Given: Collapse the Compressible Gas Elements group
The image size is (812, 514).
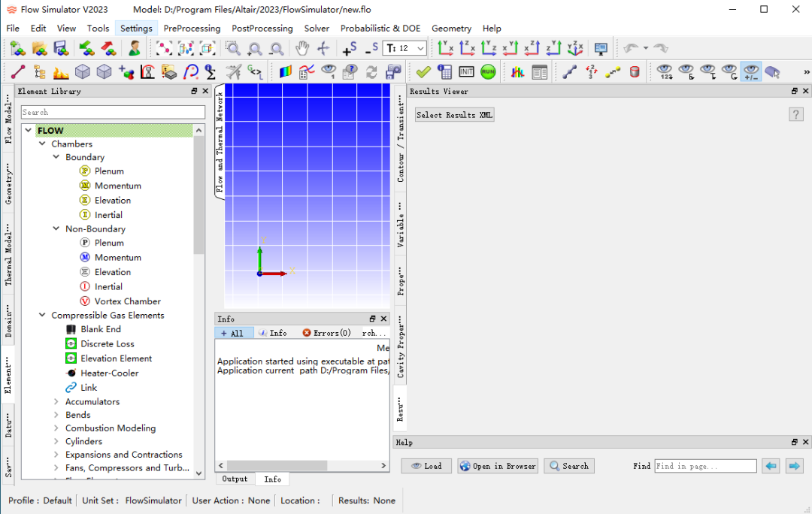Looking at the screenshot, I should pos(42,315).
